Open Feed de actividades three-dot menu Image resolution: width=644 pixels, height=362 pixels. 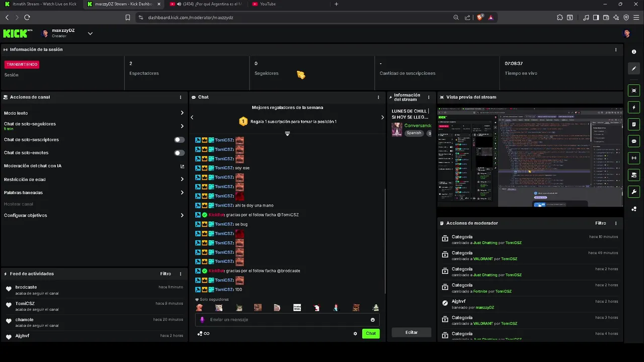(181, 274)
